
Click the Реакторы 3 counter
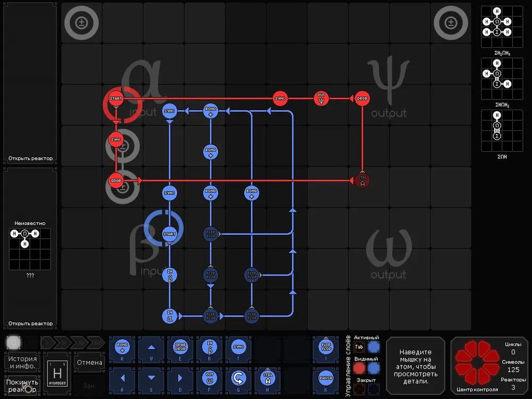click(x=513, y=384)
